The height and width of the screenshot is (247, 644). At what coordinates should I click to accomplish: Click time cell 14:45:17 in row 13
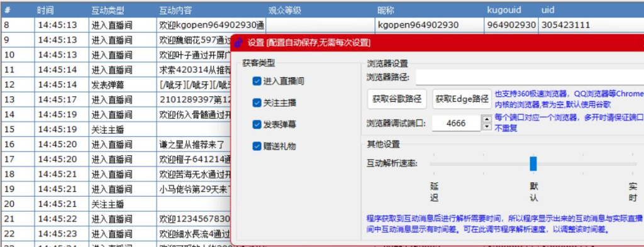pos(62,100)
